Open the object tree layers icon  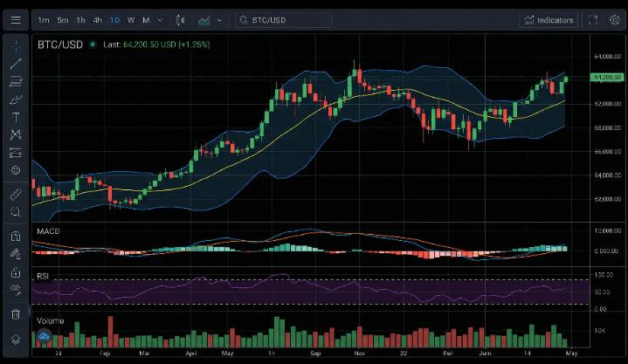coord(16,340)
